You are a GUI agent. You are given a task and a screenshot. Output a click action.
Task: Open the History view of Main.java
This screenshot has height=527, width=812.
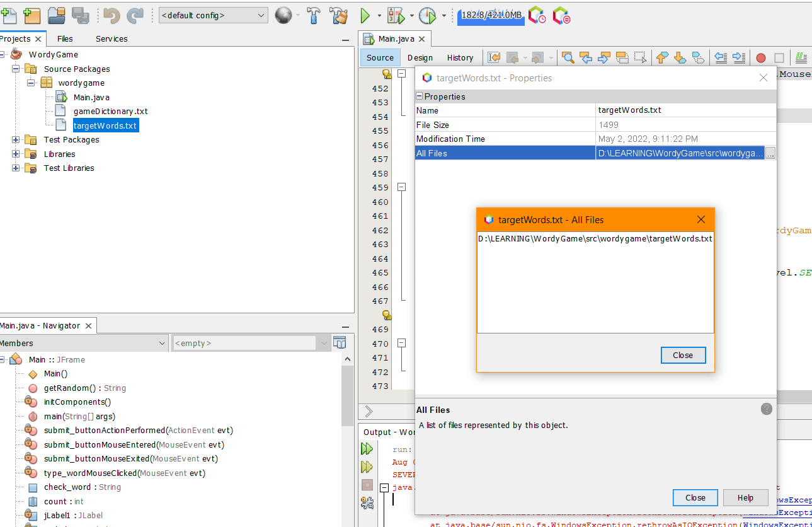[x=460, y=57]
